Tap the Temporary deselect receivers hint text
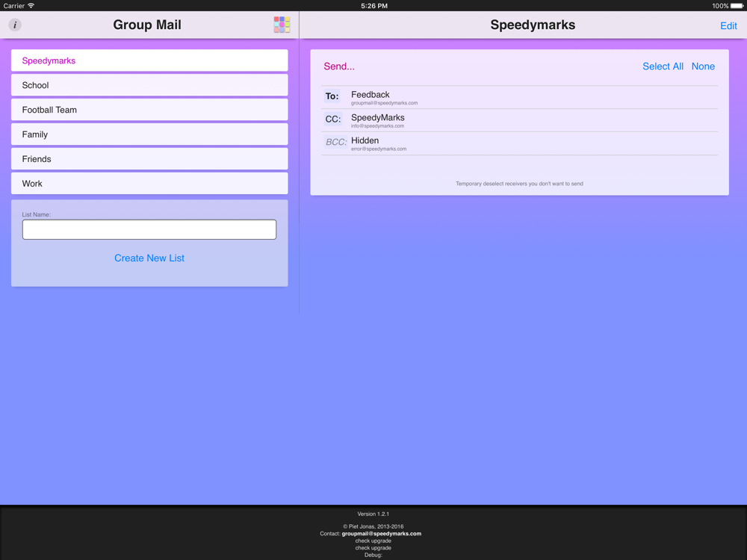This screenshot has width=747, height=560. click(519, 184)
